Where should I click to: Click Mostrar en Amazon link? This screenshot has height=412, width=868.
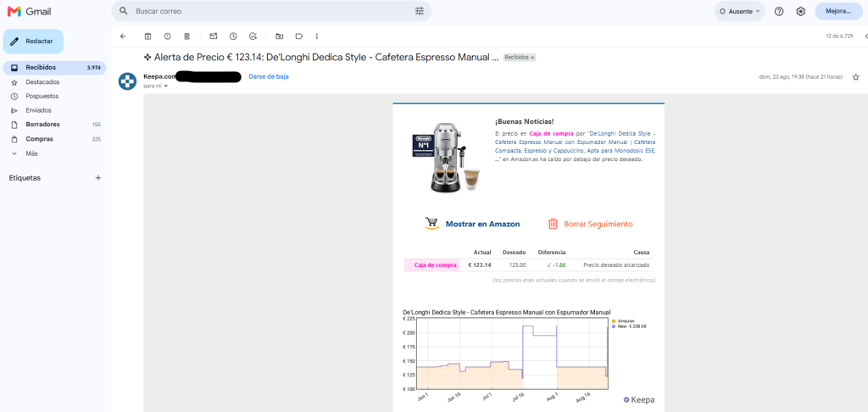[482, 225]
